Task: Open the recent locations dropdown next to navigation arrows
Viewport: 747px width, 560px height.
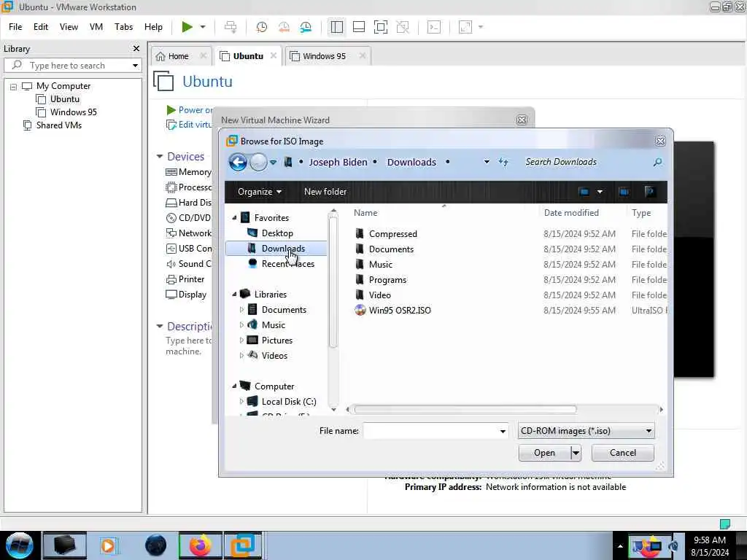Action: (x=274, y=163)
